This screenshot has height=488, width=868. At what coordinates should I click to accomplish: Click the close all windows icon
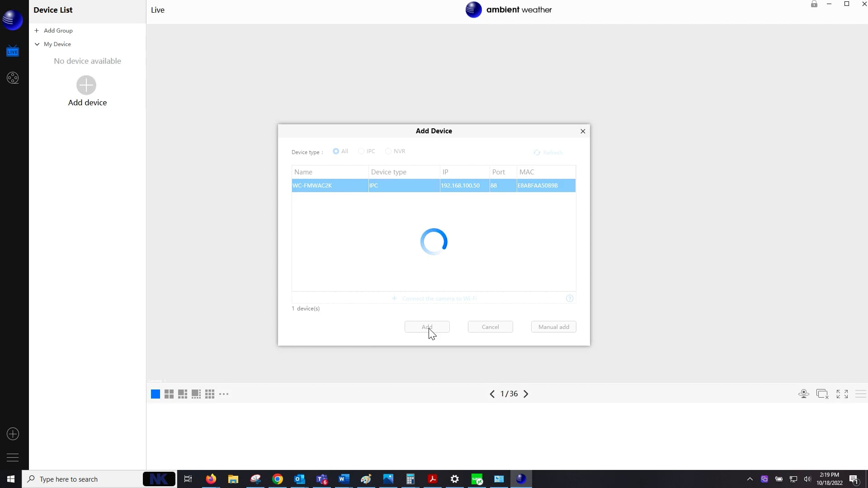click(822, 394)
